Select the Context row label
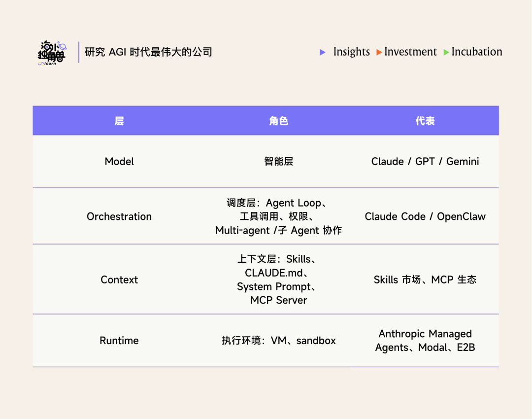The image size is (532, 419). tap(119, 279)
